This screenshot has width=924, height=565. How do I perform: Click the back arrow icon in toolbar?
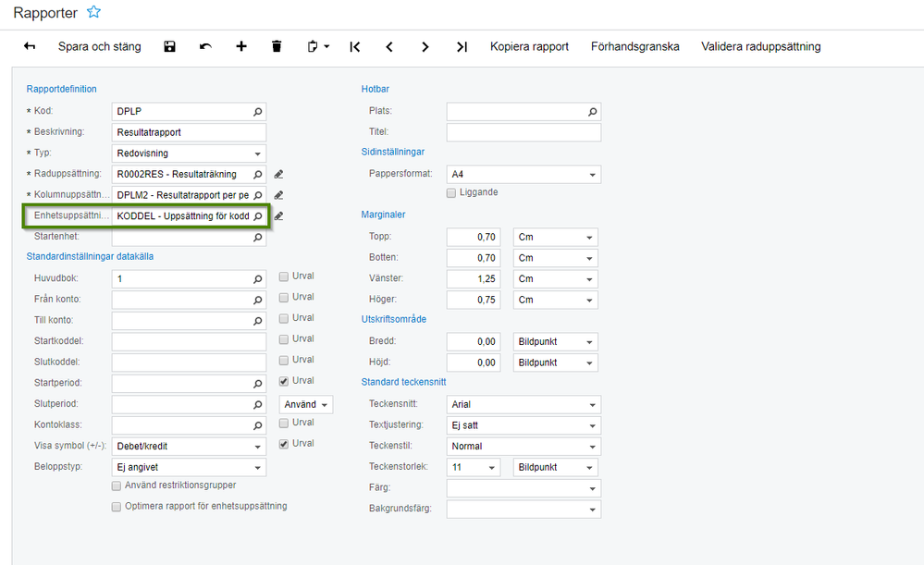[30, 46]
